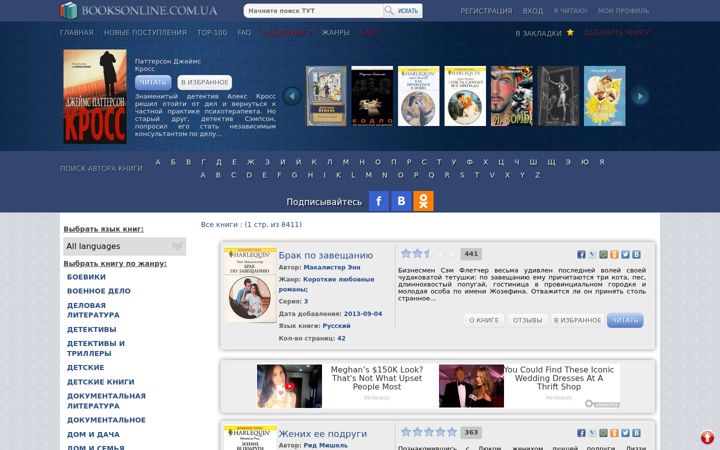Click in the search field Начните поиск ТУТ
720x450 pixels.
pyautogui.click(x=313, y=11)
